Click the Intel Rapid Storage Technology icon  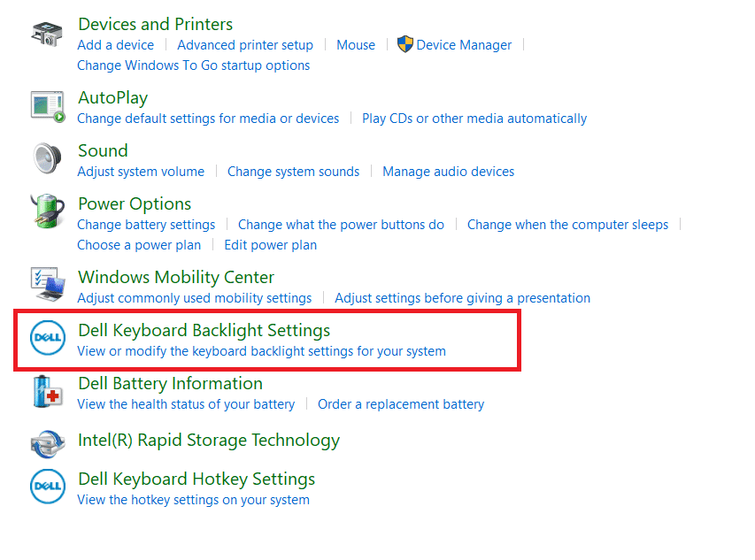pyautogui.click(x=47, y=441)
